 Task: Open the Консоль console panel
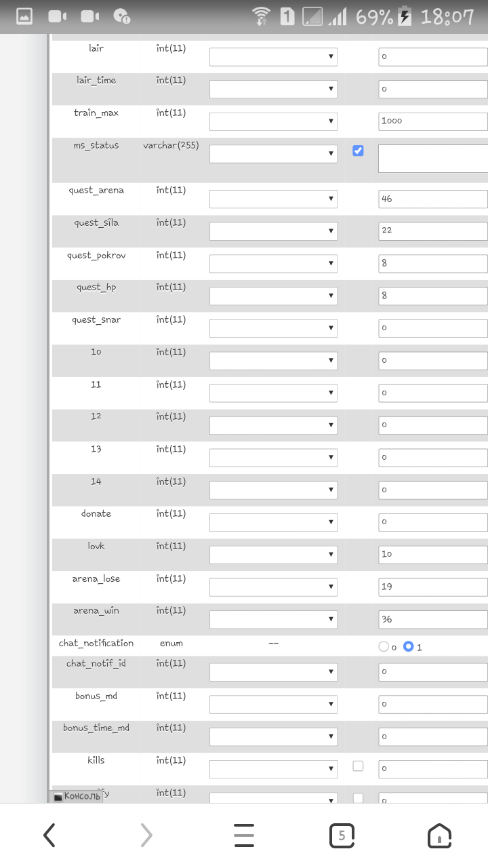77,796
